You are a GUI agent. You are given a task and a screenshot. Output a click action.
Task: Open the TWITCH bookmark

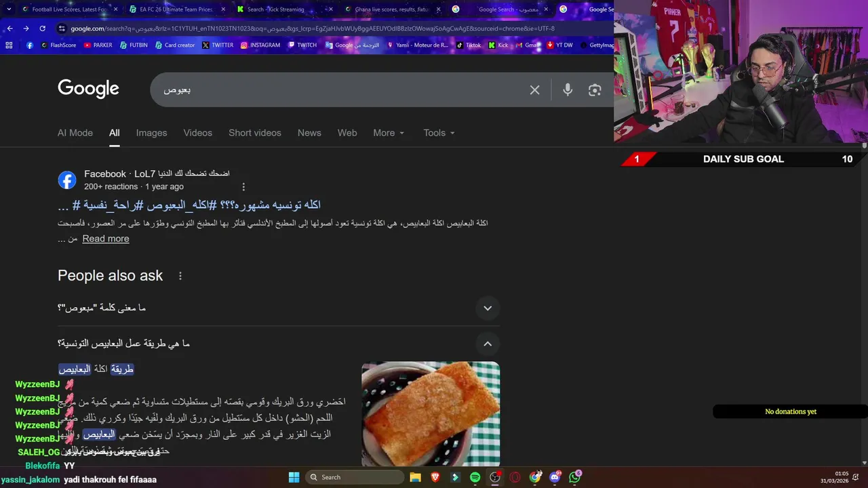[302, 45]
